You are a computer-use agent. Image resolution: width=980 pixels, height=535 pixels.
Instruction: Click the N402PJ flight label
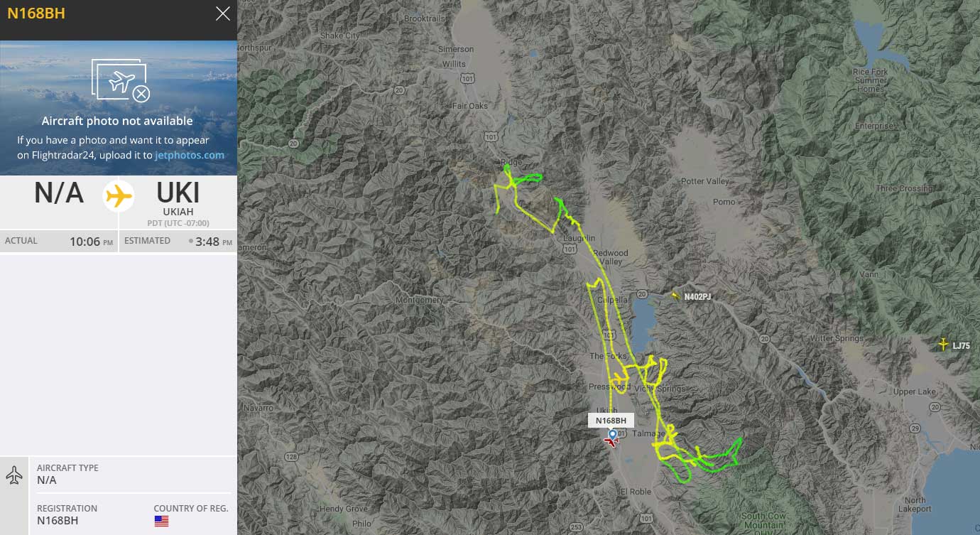pos(697,297)
